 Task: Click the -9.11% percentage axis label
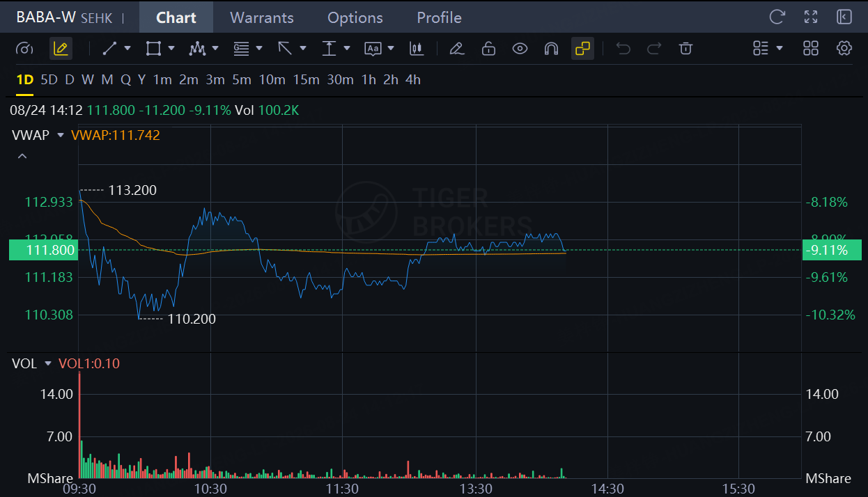coord(832,250)
